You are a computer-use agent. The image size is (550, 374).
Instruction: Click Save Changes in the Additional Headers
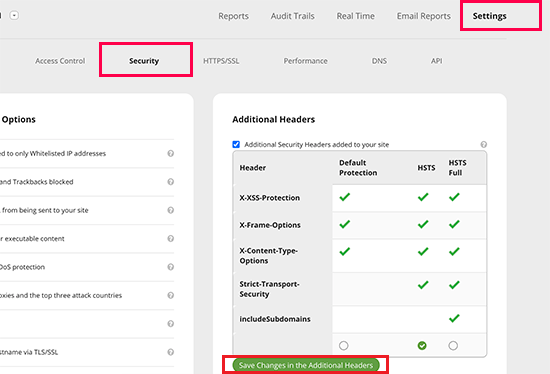point(306,365)
